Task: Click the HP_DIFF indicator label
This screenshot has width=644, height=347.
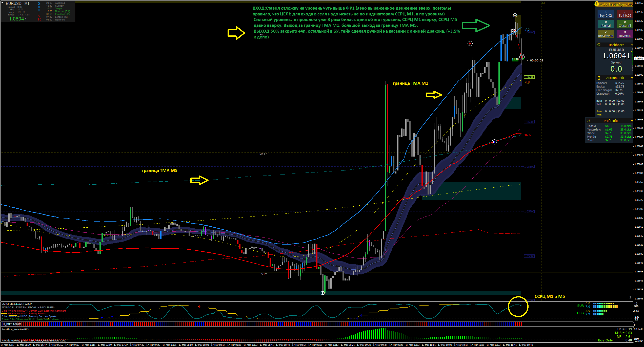Action: coord(12,324)
